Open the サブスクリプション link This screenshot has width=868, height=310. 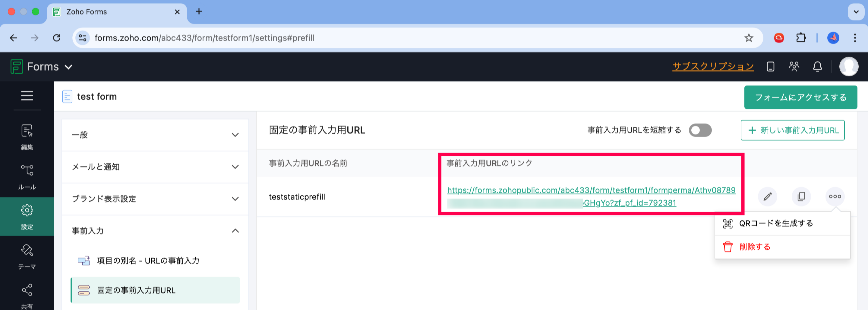coord(713,66)
